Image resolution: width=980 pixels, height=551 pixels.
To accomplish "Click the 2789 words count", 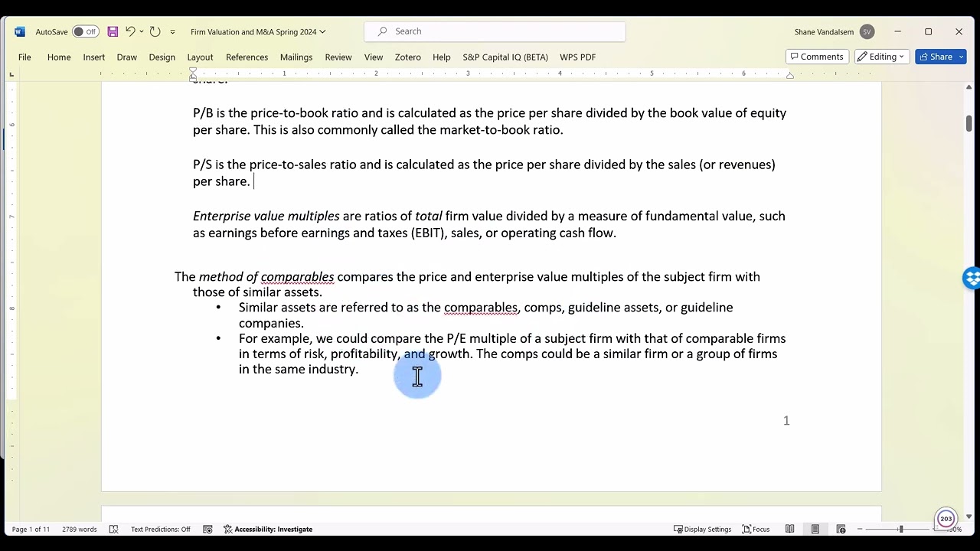I will (x=80, y=530).
